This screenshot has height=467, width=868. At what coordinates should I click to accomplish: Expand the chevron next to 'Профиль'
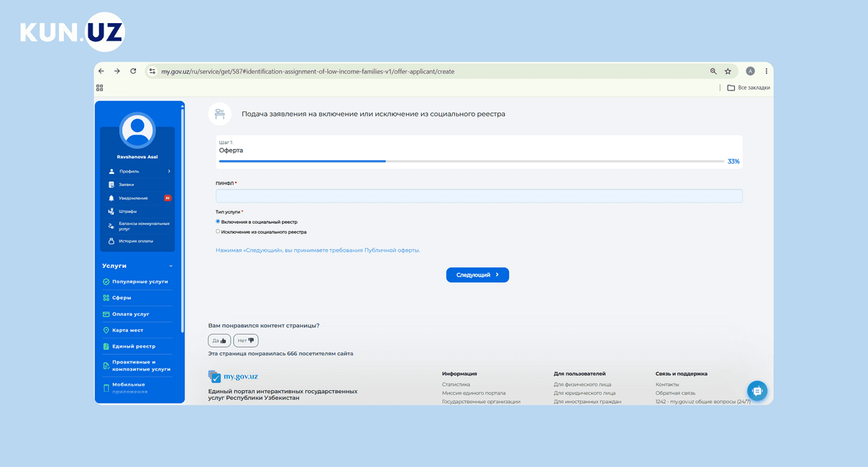coord(169,172)
